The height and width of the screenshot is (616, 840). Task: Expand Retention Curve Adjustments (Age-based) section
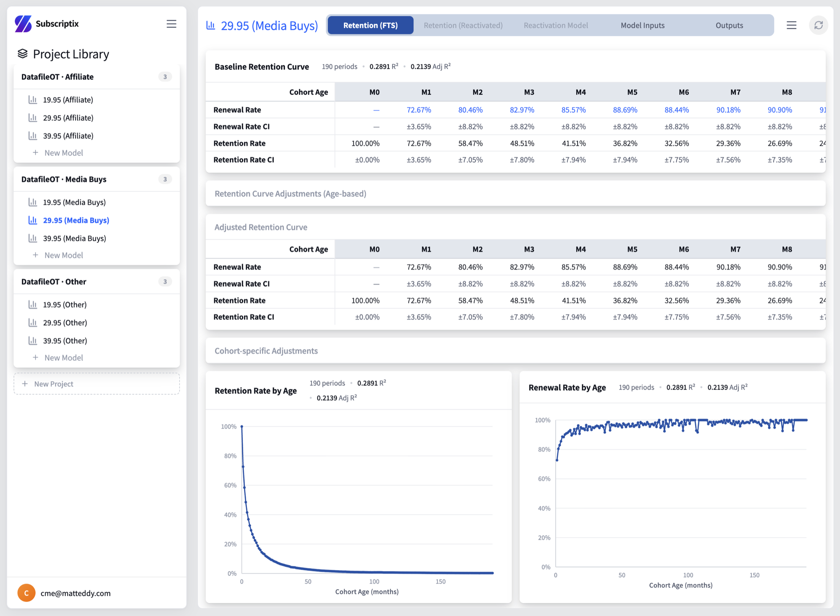tap(515, 194)
